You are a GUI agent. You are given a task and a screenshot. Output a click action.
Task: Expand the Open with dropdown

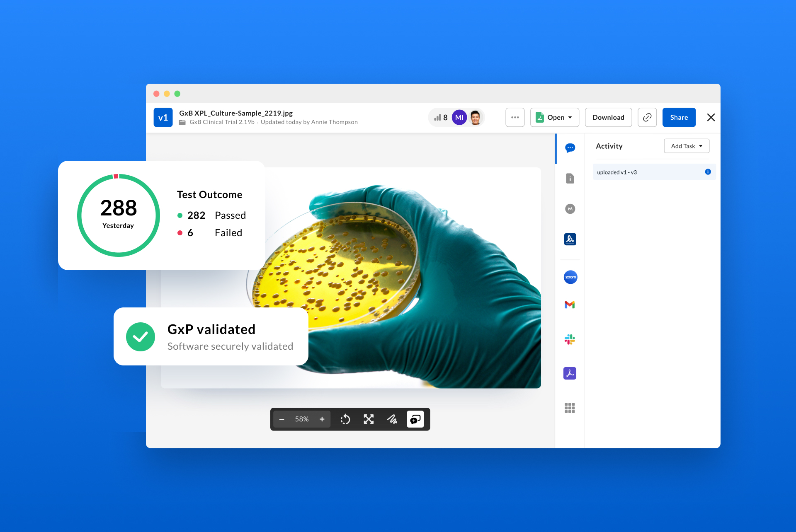(554, 118)
